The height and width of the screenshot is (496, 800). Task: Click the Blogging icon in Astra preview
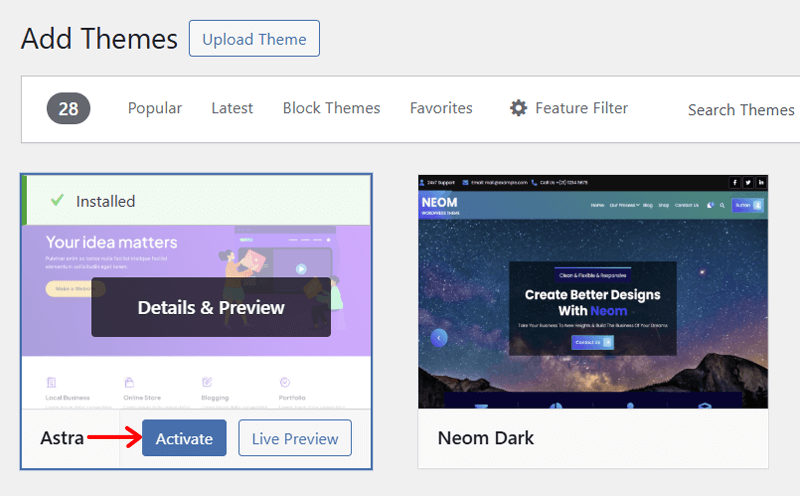[207, 382]
